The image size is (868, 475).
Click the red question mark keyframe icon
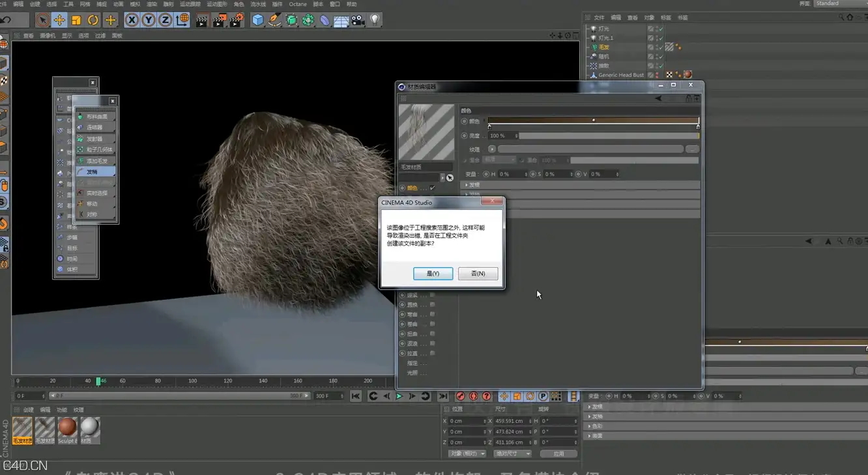(486, 396)
